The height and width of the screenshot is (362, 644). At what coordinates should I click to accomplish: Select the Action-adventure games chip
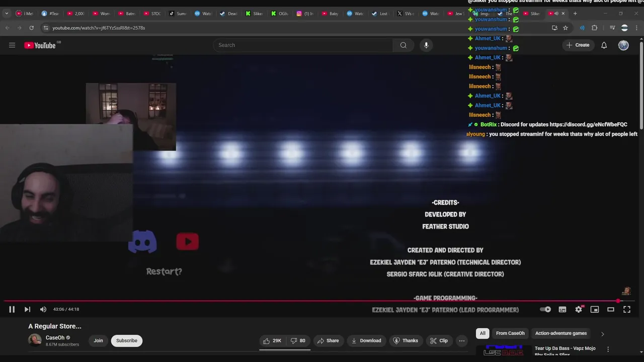[561, 333]
